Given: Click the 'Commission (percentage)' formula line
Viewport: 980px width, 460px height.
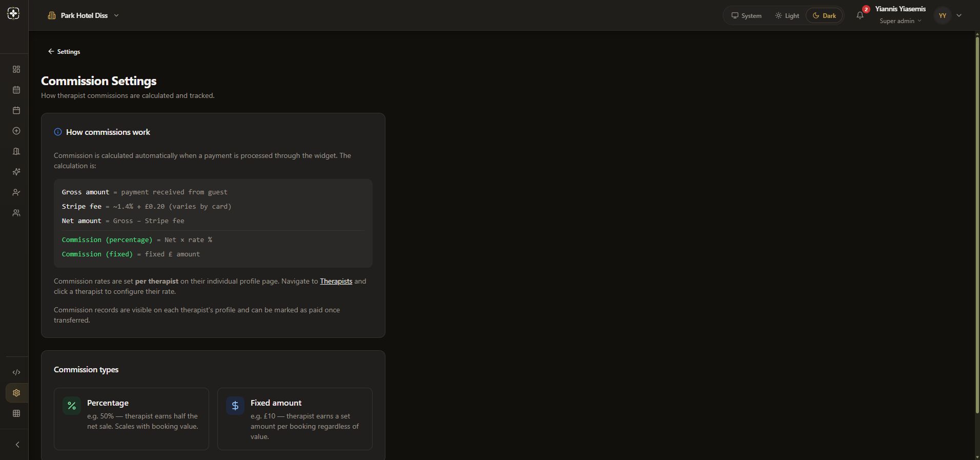Looking at the screenshot, I should (x=137, y=239).
